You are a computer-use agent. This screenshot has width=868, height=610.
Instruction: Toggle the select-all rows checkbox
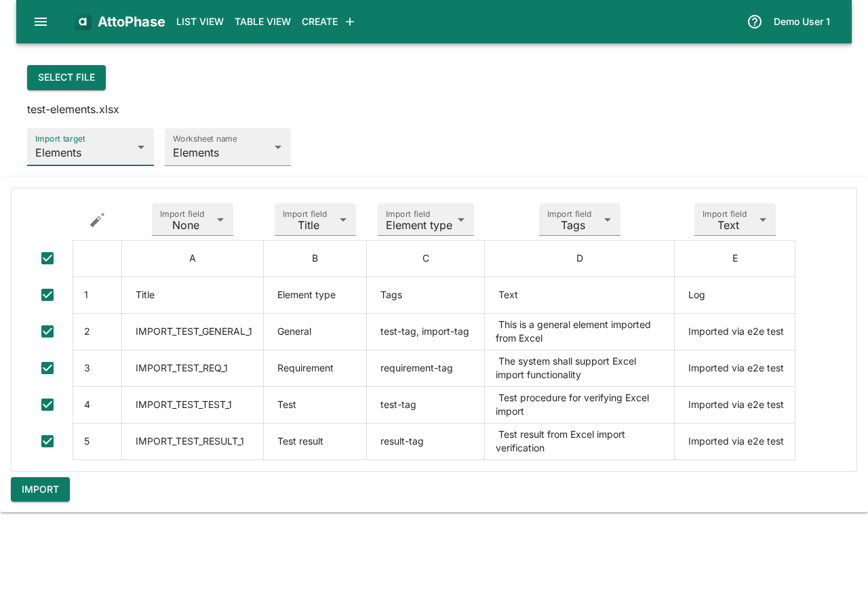pos(47,258)
